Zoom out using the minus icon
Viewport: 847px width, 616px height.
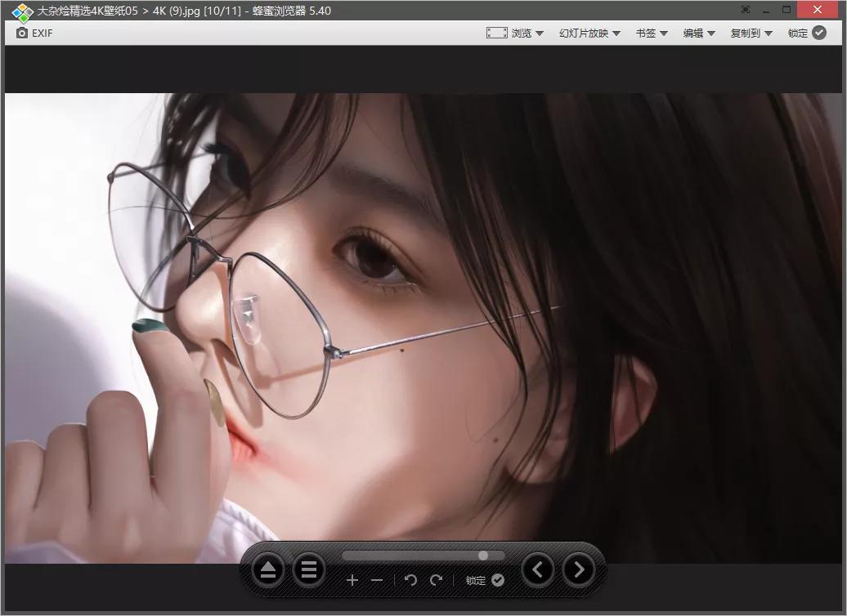[377, 580]
